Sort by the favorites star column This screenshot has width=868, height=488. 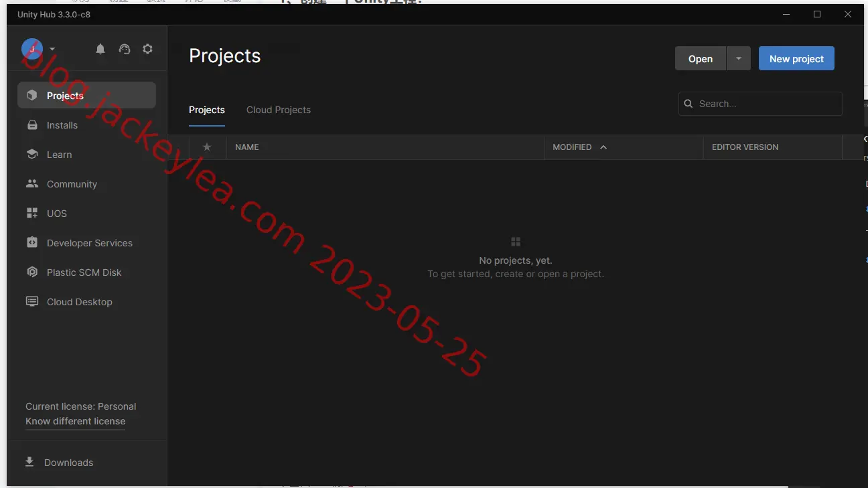click(x=207, y=147)
